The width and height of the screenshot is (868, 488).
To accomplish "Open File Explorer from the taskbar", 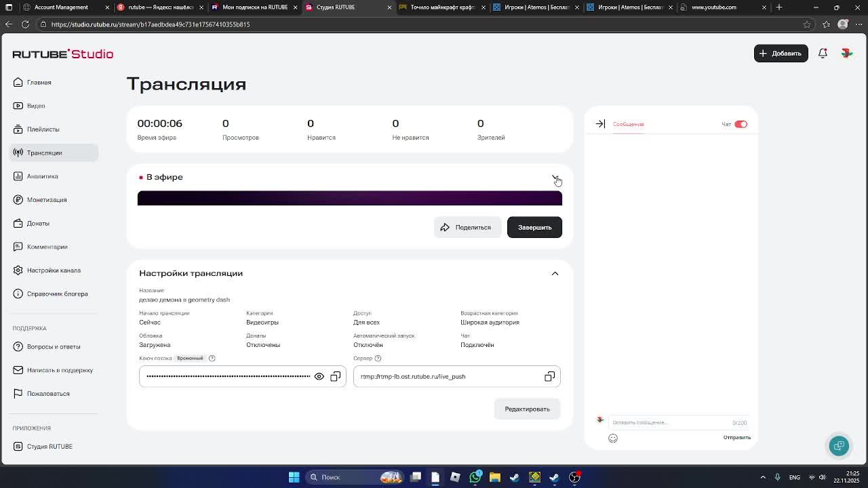I will point(495,477).
